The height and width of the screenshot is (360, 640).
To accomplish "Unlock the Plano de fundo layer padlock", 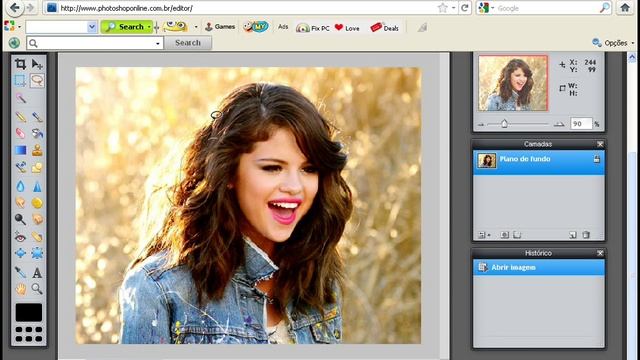I will coord(596,159).
